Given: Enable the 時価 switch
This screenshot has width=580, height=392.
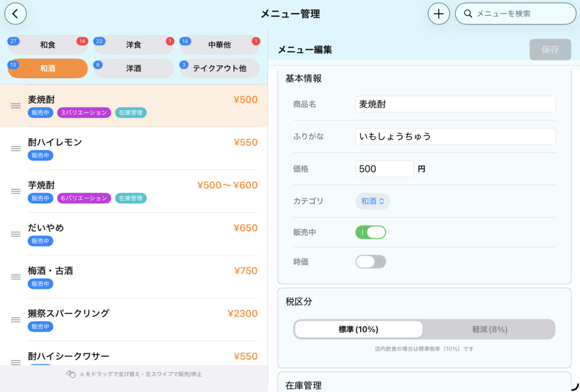Looking at the screenshot, I should click(370, 262).
